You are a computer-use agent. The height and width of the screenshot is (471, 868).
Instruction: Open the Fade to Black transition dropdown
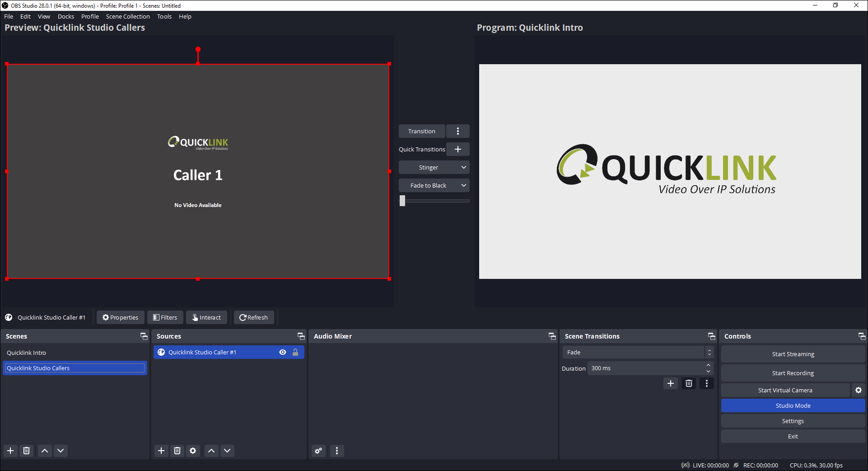(434, 185)
